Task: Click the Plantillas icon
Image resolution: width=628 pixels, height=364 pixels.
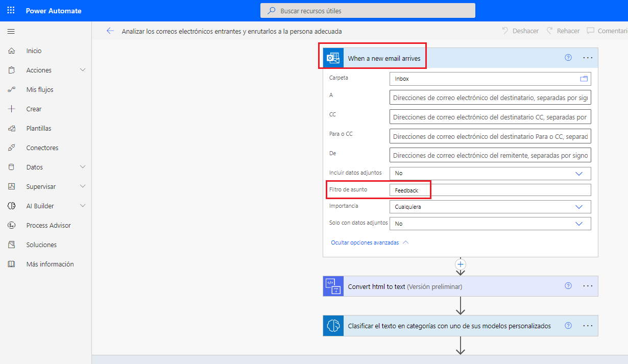Action: pyautogui.click(x=12, y=129)
